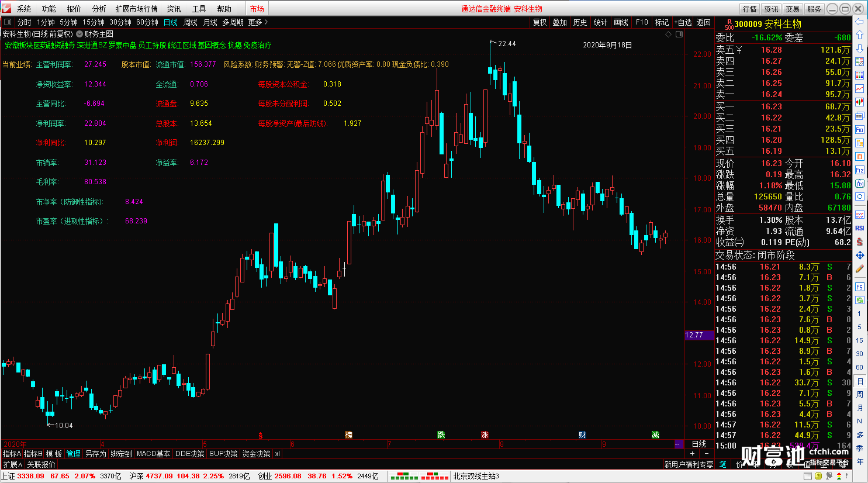
Task: Click the green refresh sidebar icon
Action: [x=860, y=299]
